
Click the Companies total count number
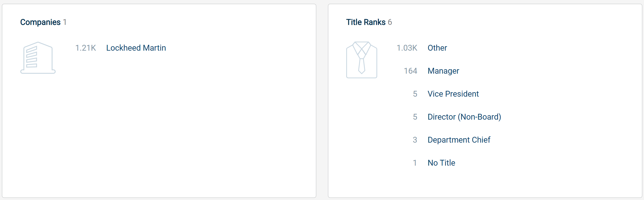click(x=65, y=22)
